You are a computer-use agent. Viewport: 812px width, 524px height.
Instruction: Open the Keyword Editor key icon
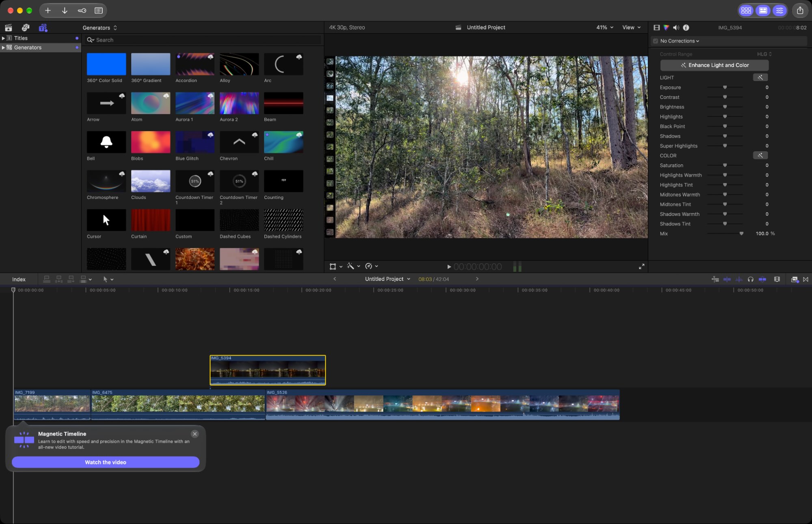82,11
